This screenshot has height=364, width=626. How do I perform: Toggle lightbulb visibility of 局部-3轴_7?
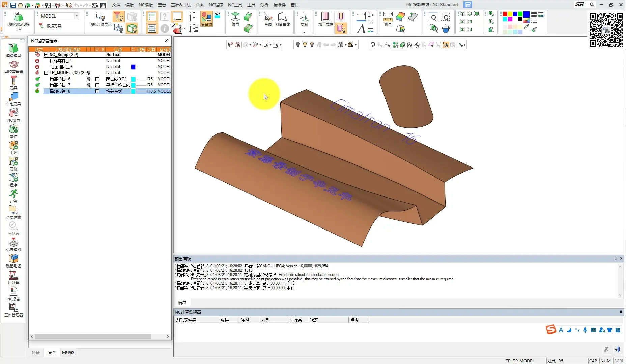pos(89,85)
